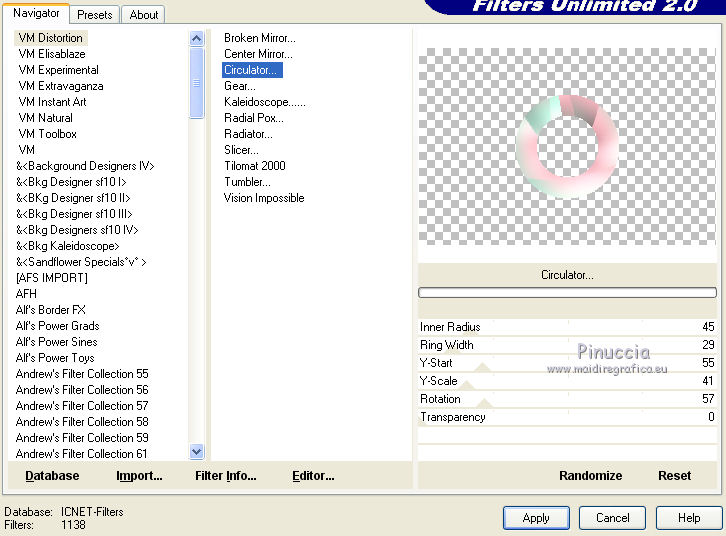The width and height of the screenshot is (726, 536).
Task: Cancel the filter dialog
Action: click(x=613, y=518)
